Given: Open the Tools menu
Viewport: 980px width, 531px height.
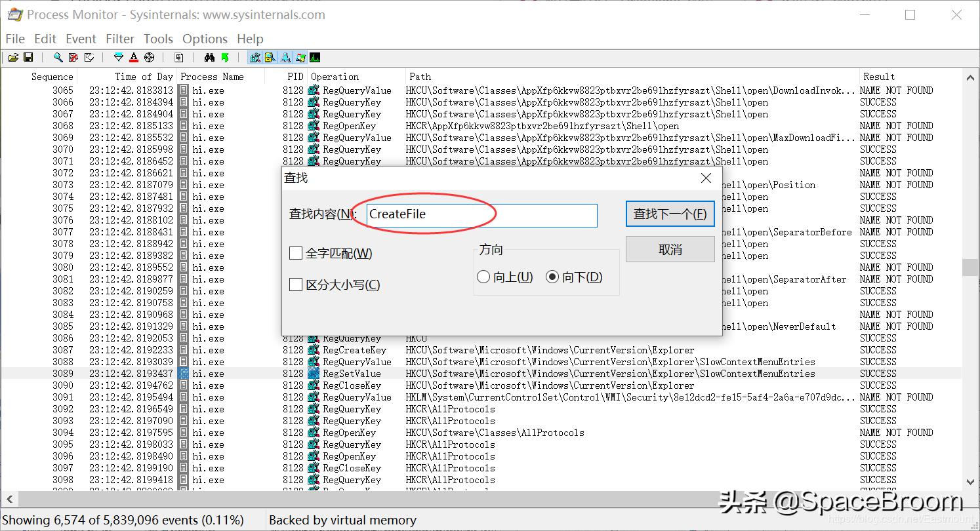Looking at the screenshot, I should pyautogui.click(x=158, y=39).
